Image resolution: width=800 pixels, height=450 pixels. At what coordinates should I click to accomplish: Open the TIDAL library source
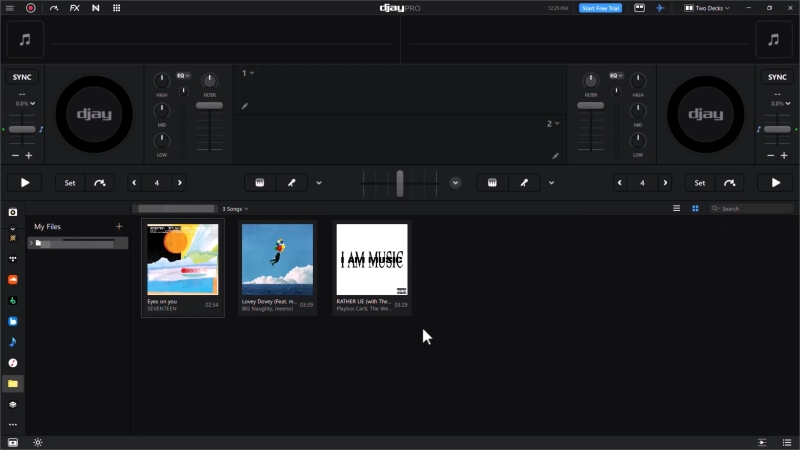pyautogui.click(x=13, y=259)
